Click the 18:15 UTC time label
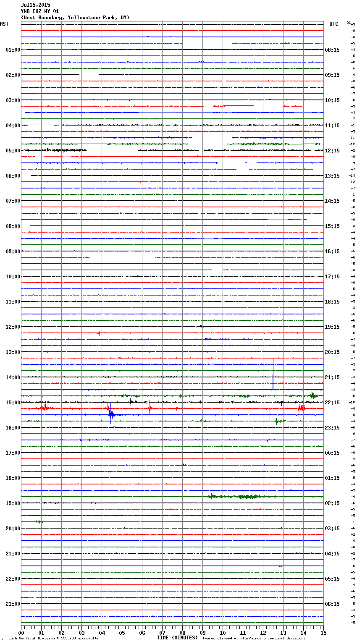Image resolution: width=357 pixels, height=644 pixels. [332, 302]
